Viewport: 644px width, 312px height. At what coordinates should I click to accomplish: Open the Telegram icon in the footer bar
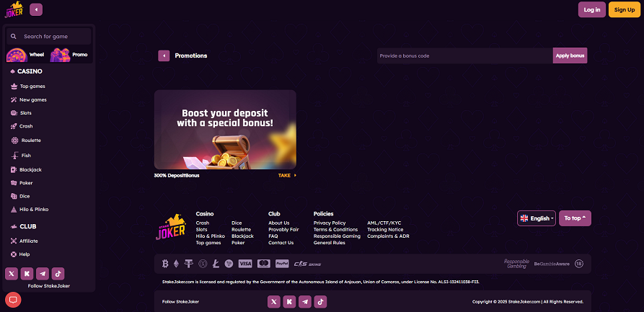(305, 302)
